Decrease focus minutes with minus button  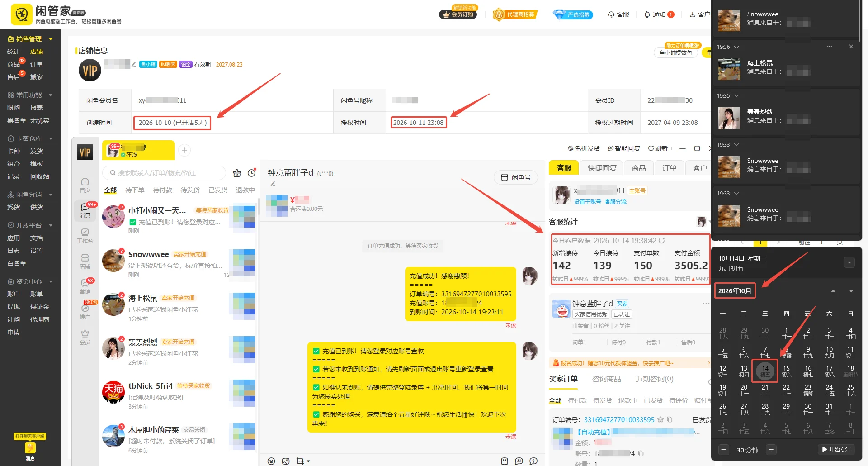click(x=723, y=450)
